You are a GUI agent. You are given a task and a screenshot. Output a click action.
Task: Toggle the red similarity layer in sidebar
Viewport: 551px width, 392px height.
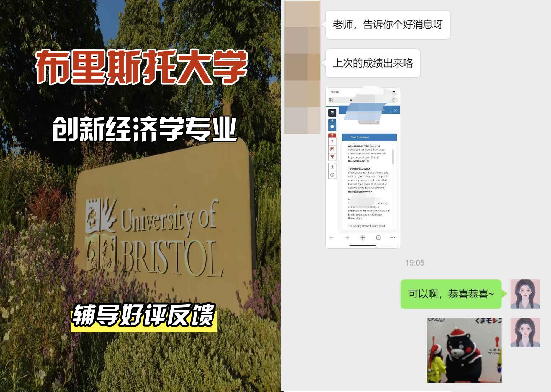pyautogui.click(x=332, y=135)
